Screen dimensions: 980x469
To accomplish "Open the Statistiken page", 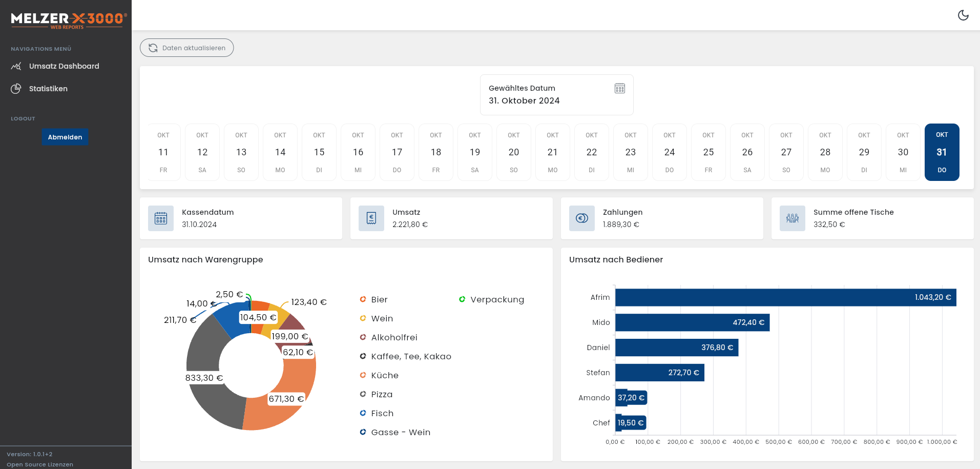I will 48,88.
